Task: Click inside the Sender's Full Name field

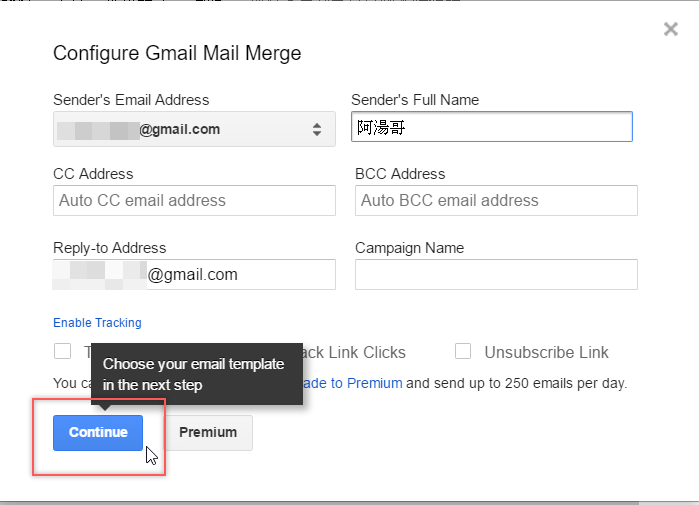Action: click(492, 127)
